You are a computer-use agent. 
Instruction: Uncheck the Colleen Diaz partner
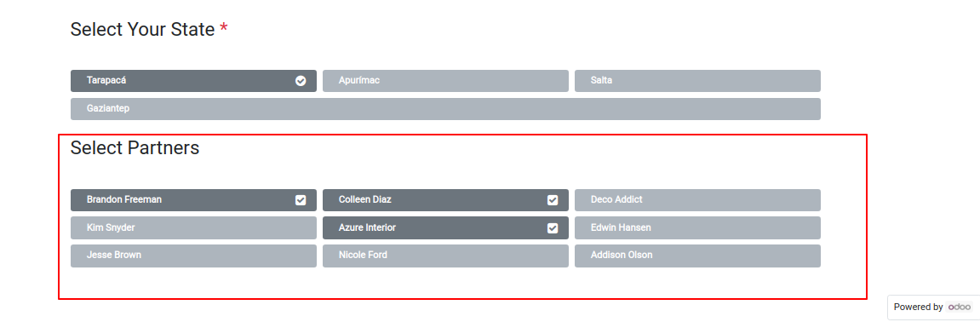(x=445, y=200)
